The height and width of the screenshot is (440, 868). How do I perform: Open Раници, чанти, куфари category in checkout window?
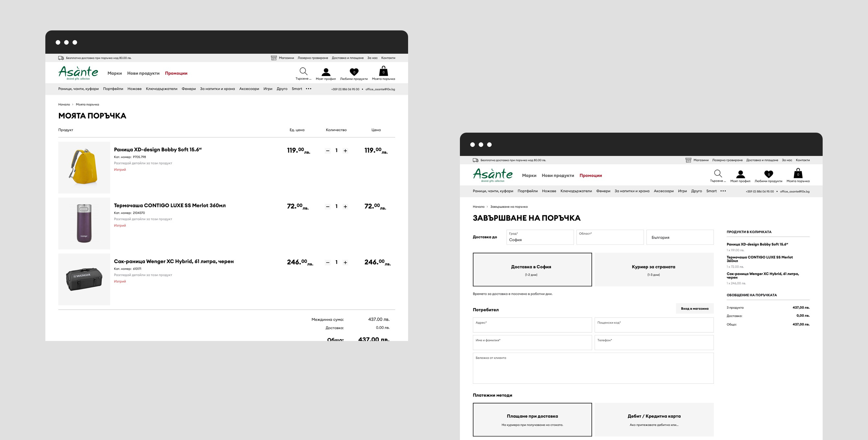493,191
